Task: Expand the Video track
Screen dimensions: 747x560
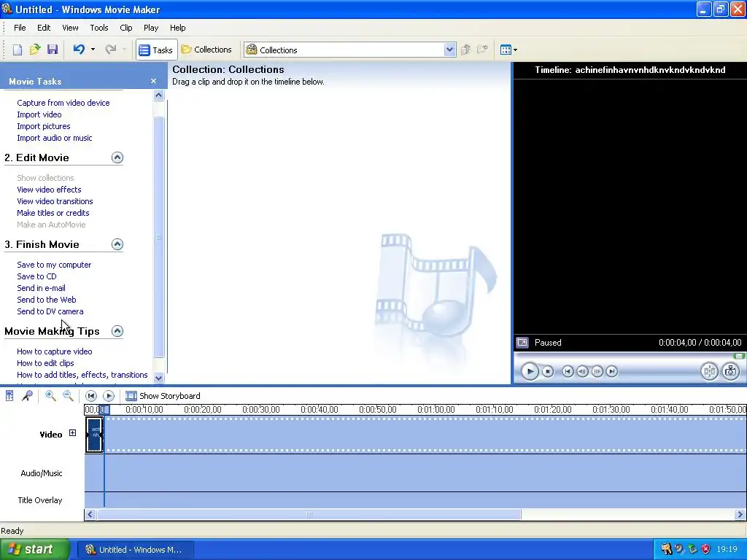Action: [x=72, y=433]
